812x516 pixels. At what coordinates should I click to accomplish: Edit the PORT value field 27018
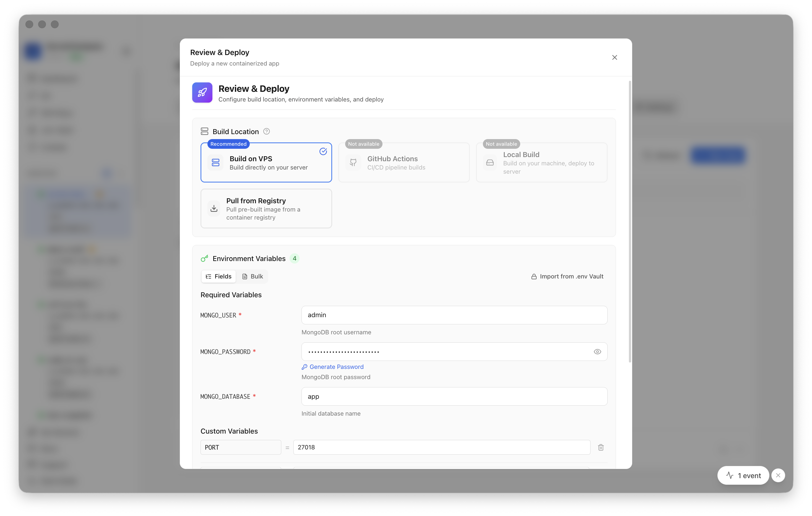442,447
